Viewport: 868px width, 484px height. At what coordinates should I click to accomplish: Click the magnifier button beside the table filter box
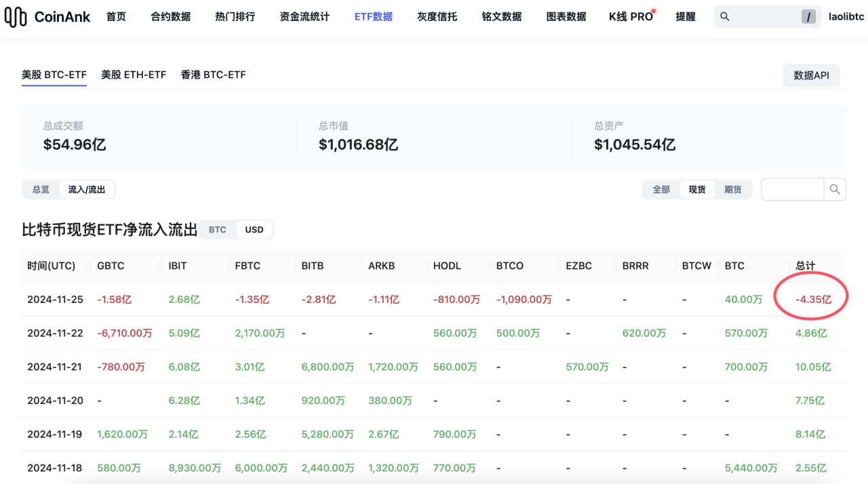click(835, 189)
